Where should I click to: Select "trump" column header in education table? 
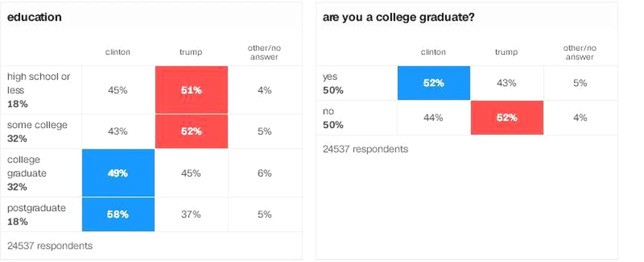click(x=191, y=52)
